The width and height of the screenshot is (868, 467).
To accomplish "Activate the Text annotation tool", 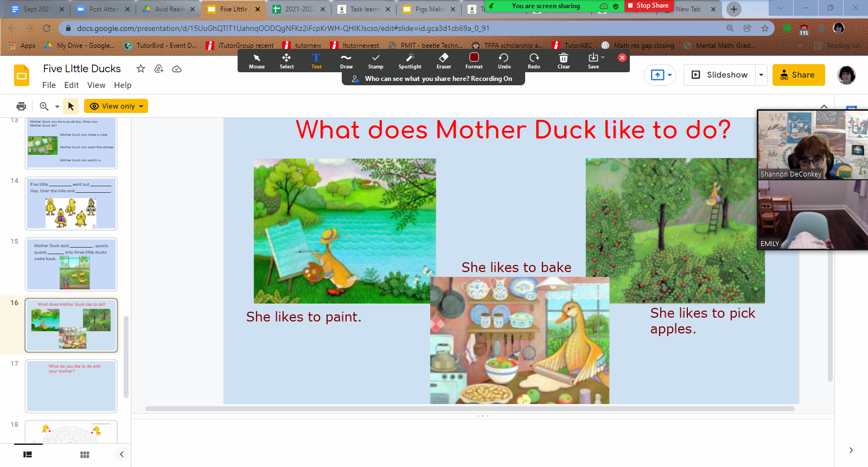I will point(316,61).
